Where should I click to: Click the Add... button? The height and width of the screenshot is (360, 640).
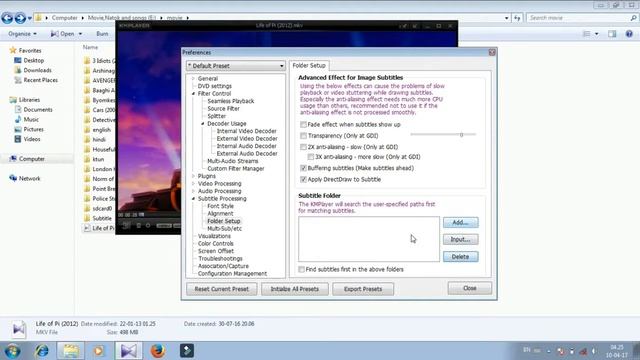pyautogui.click(x=460, y=222)
